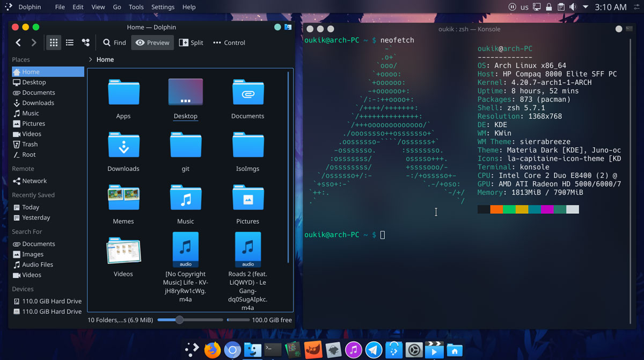Viewport: 644px width, 360px height.
Task: Select the IsoImgs folder
Action: 248,146
